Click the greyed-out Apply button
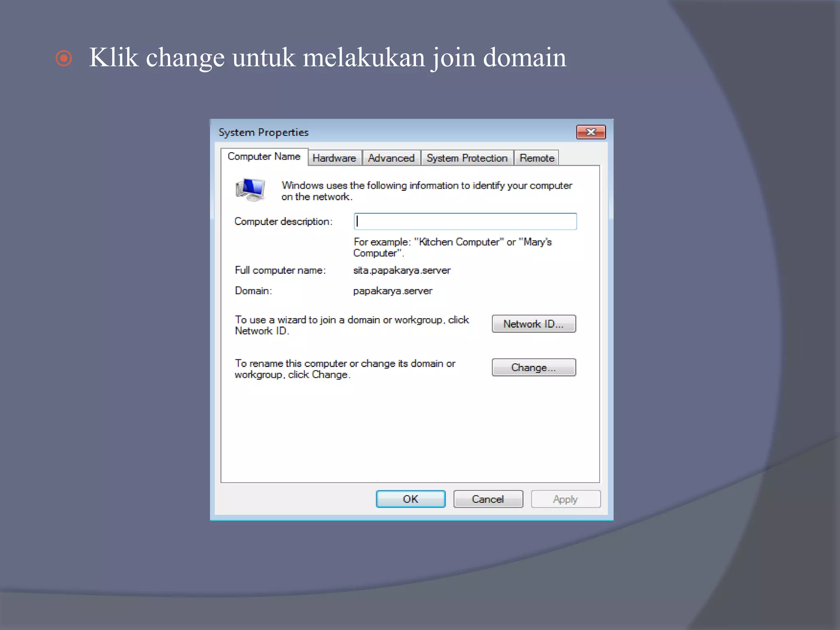840x630 pixels. [x=566, y=499]
